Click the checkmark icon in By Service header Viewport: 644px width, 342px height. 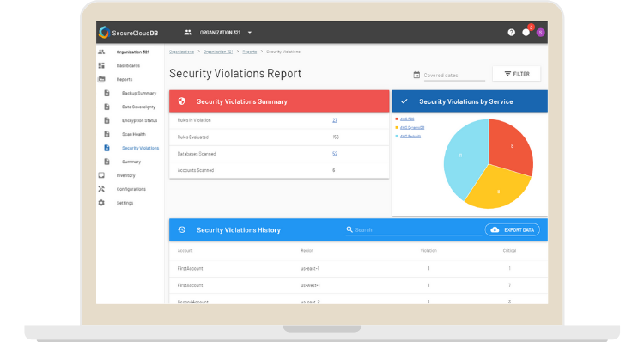point(404,101)
